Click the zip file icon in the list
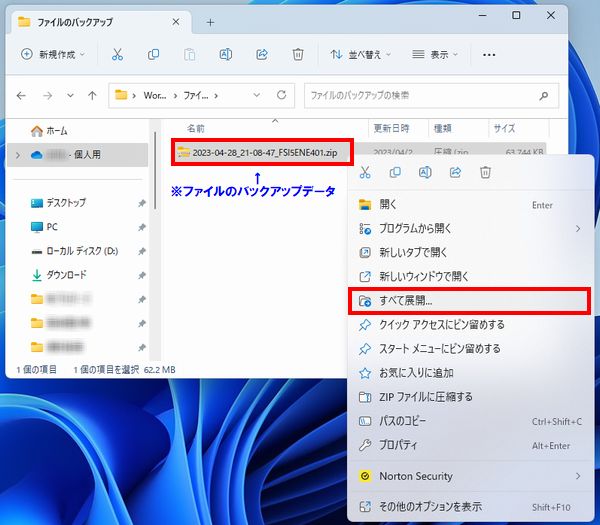600x525 pixels. coord(183,152)
